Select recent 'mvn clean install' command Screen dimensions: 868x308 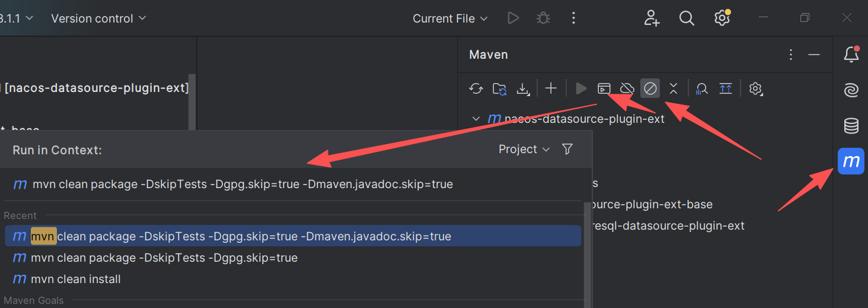293,279
